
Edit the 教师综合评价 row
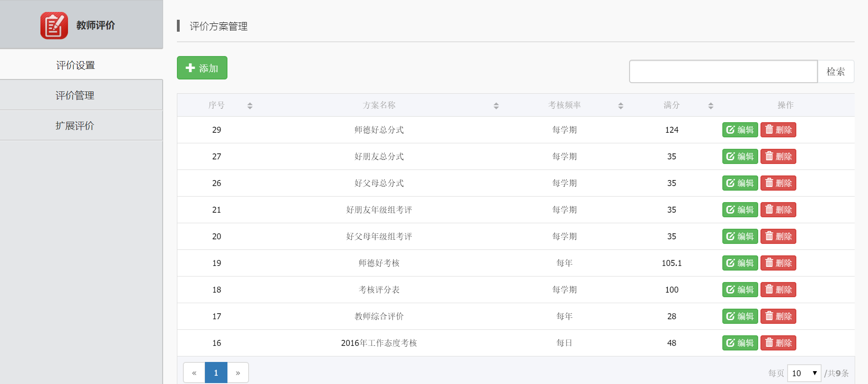(740, 316)
